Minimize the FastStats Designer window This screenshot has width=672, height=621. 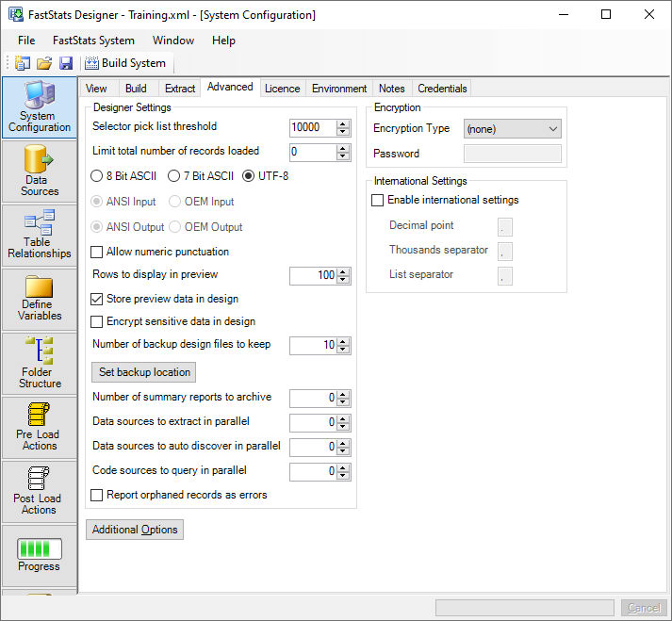coord(564,14)
